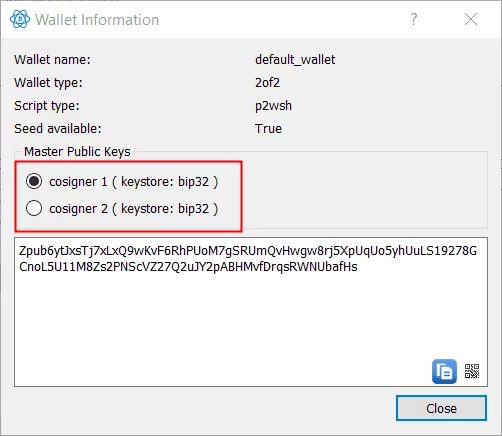Click the cosigner 2 keystore bip32 label

pyautogui.click(x=134, y=209)
